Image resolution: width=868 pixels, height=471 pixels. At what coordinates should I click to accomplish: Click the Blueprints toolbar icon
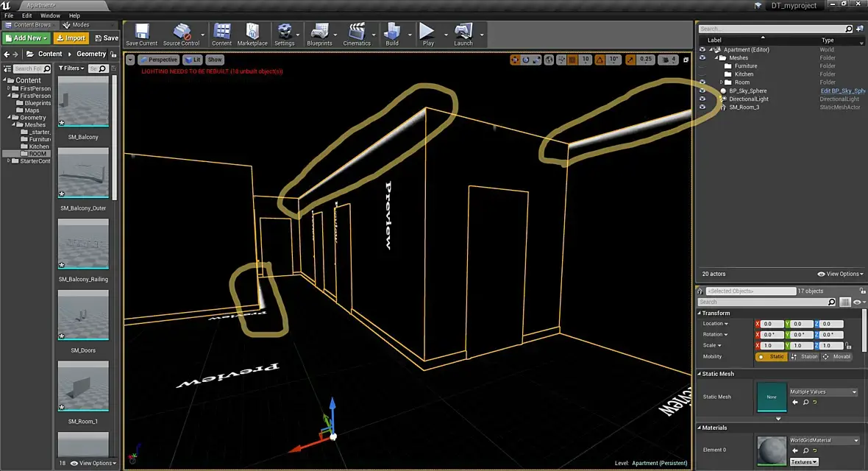319,32
